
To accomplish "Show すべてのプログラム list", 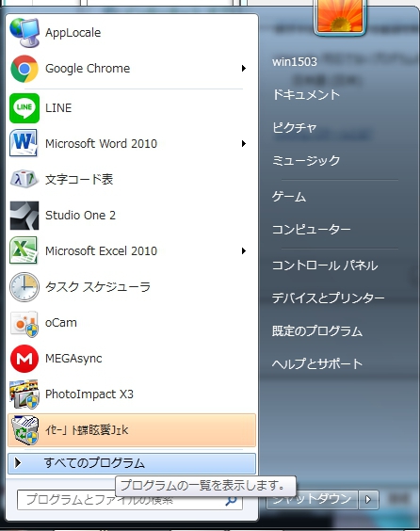I will [x=132, y=463].
